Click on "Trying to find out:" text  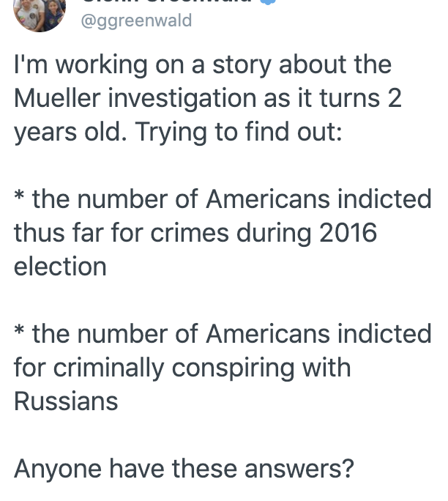point(239,132)
